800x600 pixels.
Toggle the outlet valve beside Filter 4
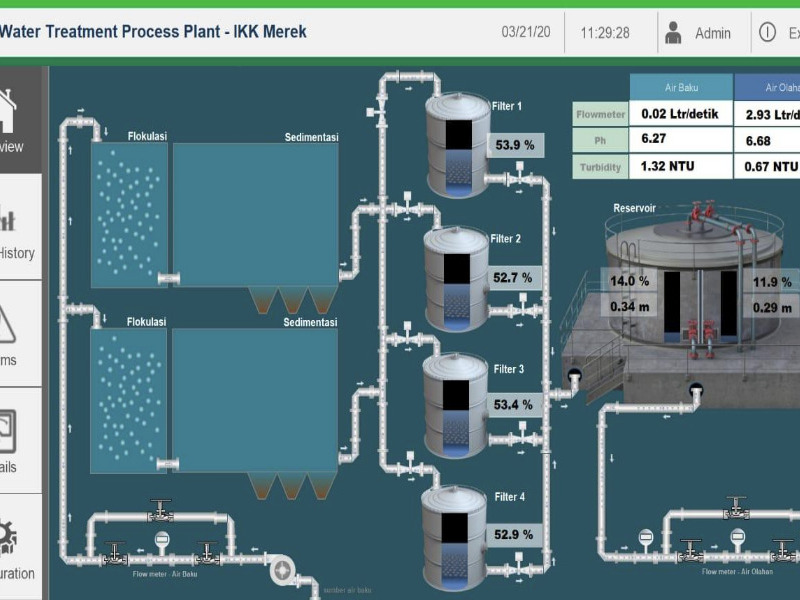(519, 569)
